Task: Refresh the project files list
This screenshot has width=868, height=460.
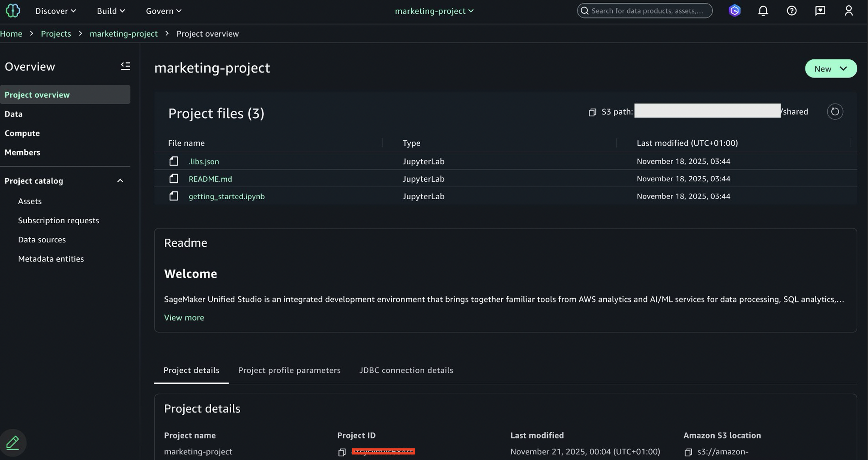Action: point(835,112)
